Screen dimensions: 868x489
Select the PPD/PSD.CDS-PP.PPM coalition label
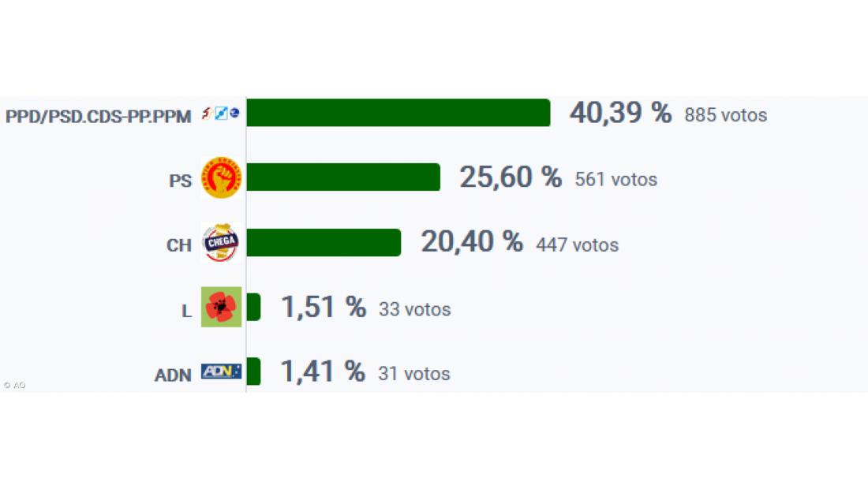tap(99, 117)
